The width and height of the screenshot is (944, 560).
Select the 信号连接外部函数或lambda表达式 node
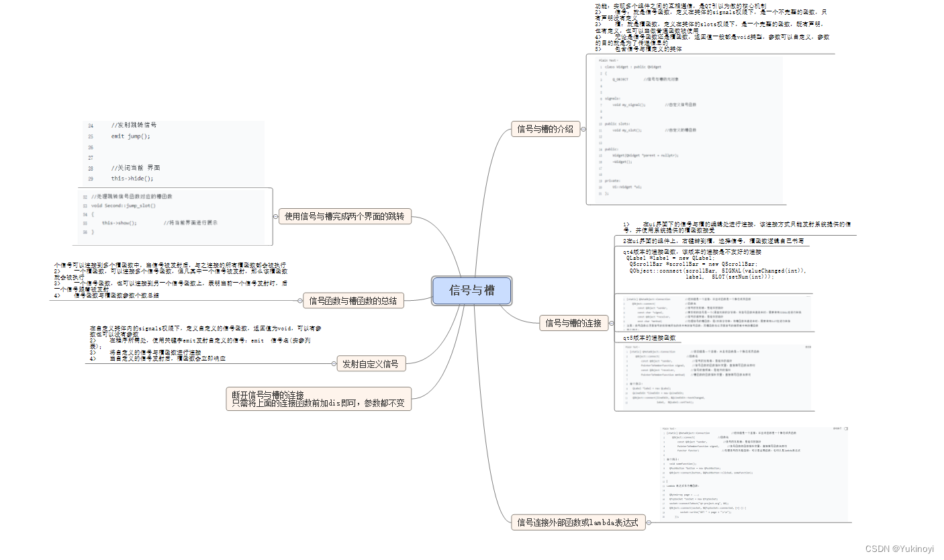pos(578,522)
